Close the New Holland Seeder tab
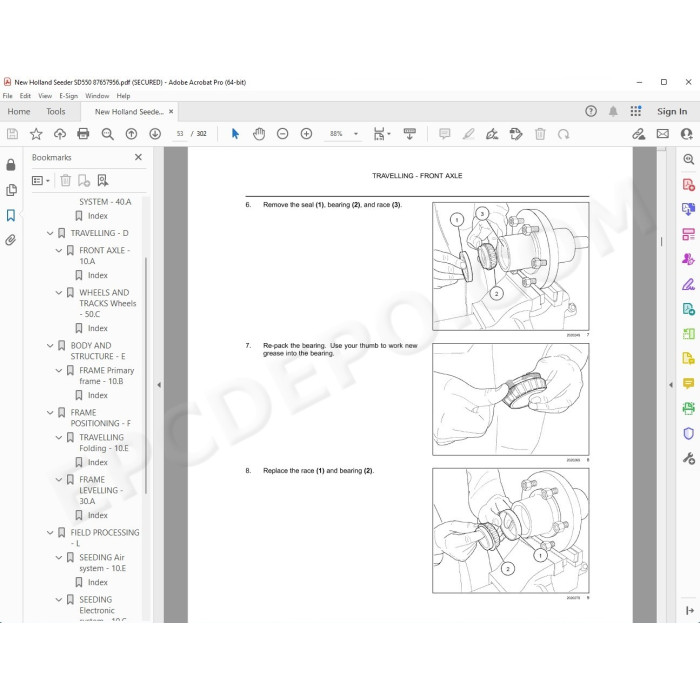This screenshot has width=700, height=700. point(171,112)
